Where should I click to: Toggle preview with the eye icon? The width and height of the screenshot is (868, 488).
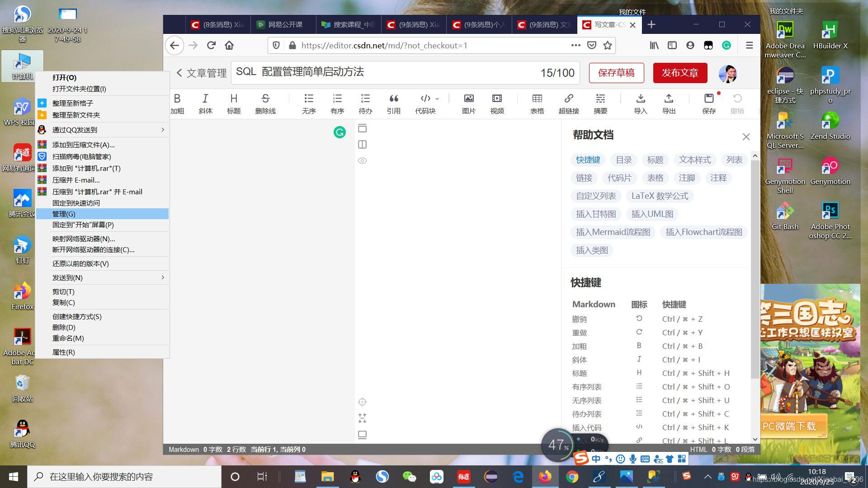[x=362, y=161]
